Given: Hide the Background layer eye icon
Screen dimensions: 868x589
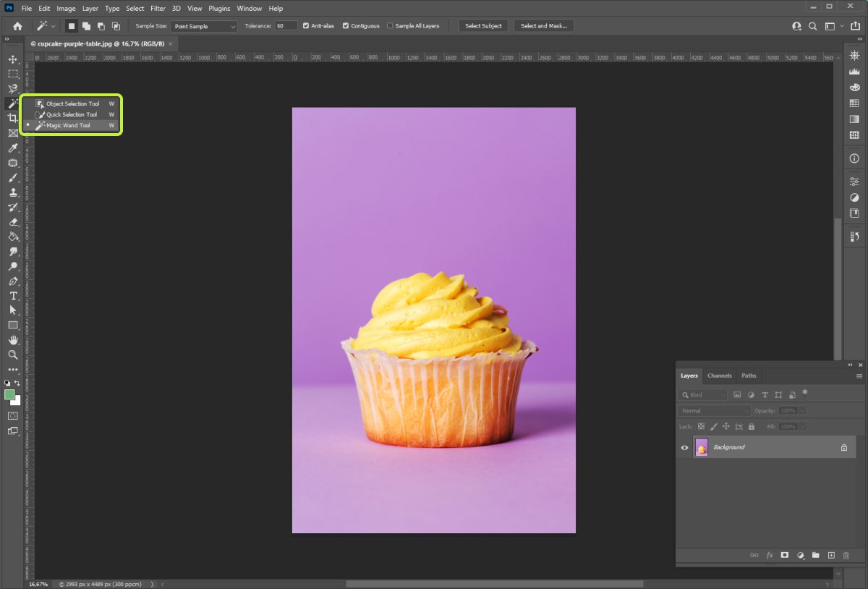Looking at the screenshot, I should point(684,447).
